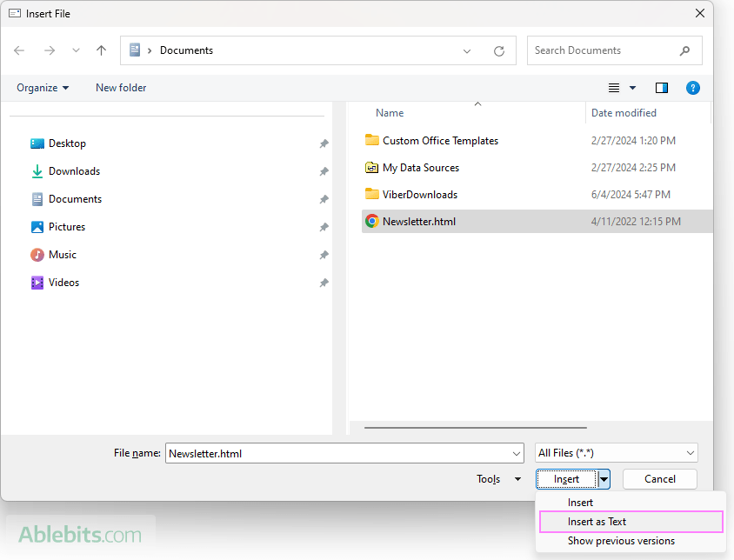Image resolution: width=734 pixels, height=560 pixels.
Task: Open the My Data Sources folder
Action: 420,168
